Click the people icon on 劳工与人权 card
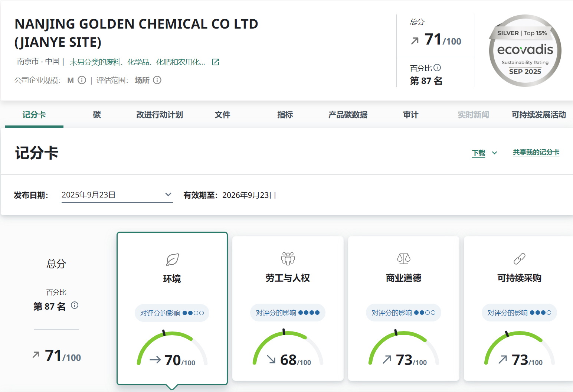Viewport: 573px width, 392px height. tap(288, 258)
